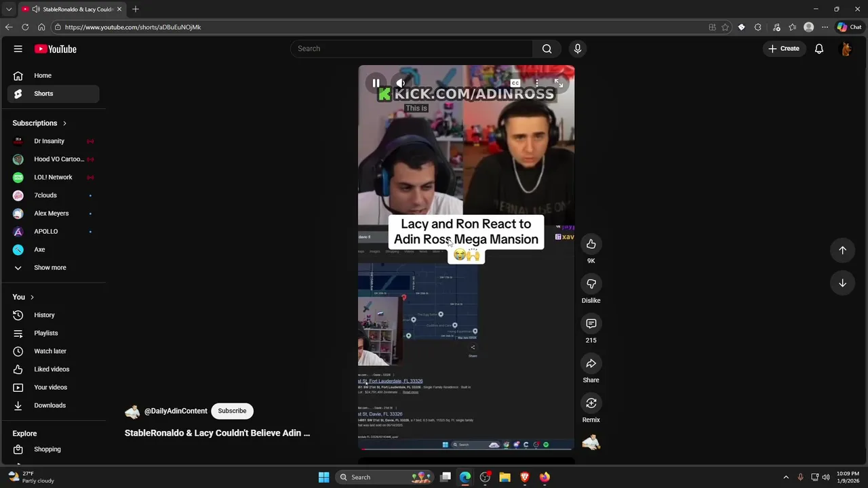Click the Create button
Screen dimensions: 868x488
784,49
